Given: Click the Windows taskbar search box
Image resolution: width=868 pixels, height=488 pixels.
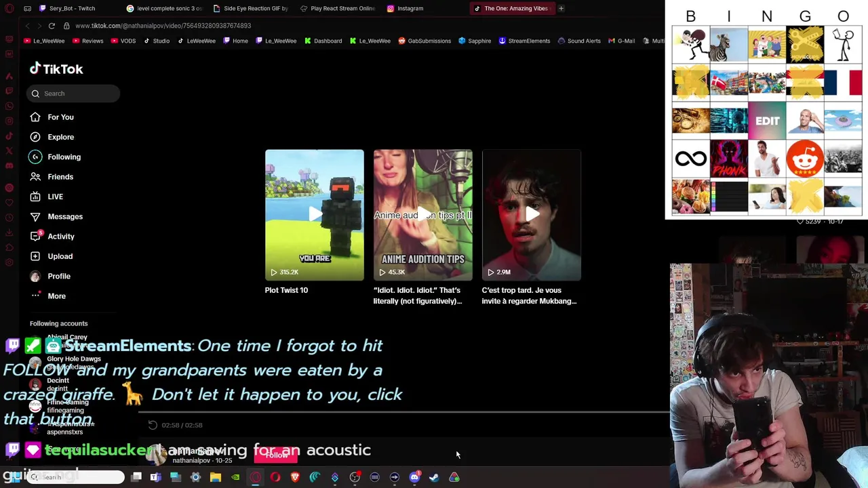Looking at the screenshot, I should [75, 477].
